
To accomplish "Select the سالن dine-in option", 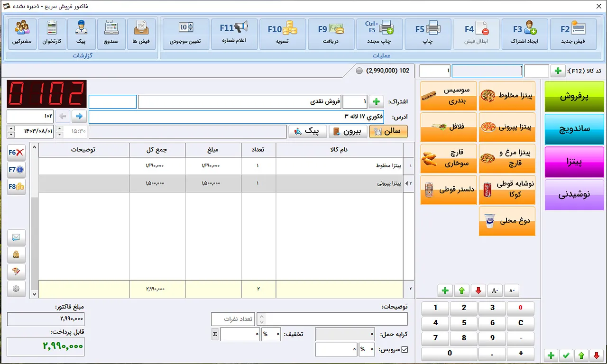I will point(388,131).
